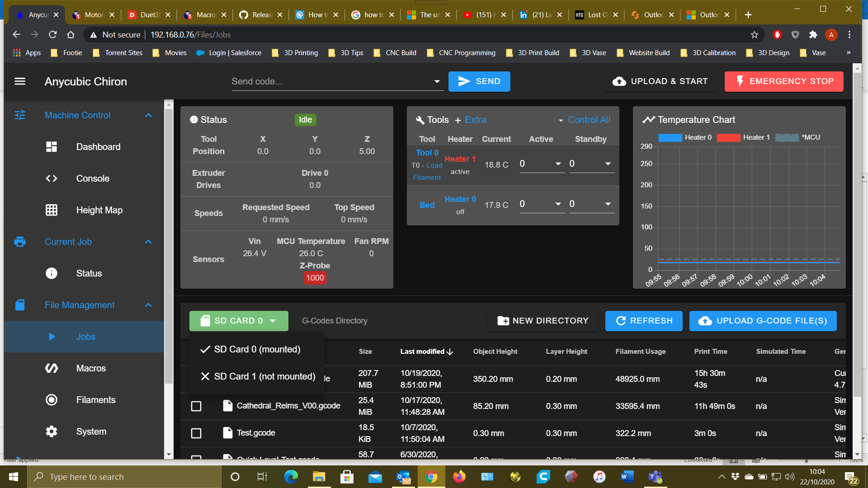This screenshot has width=868, height=488.
Task: Check the Cathedral_Reims_V00.gcode checkbox
Action: [x=196, y=406]
